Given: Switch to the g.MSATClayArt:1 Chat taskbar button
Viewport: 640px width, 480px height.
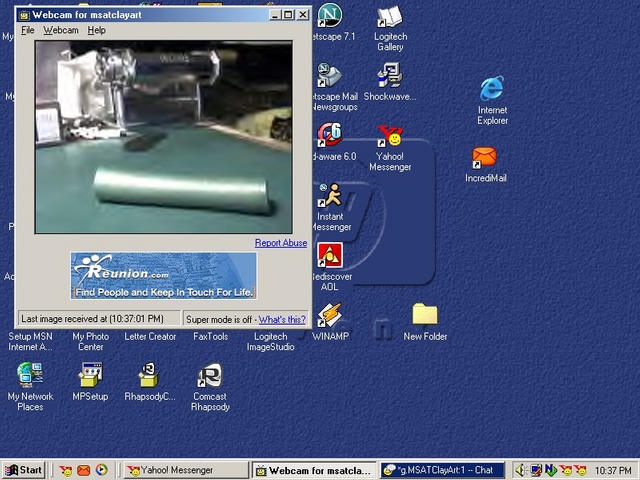Looking at the screenshot, I should [x=443, y=470].
